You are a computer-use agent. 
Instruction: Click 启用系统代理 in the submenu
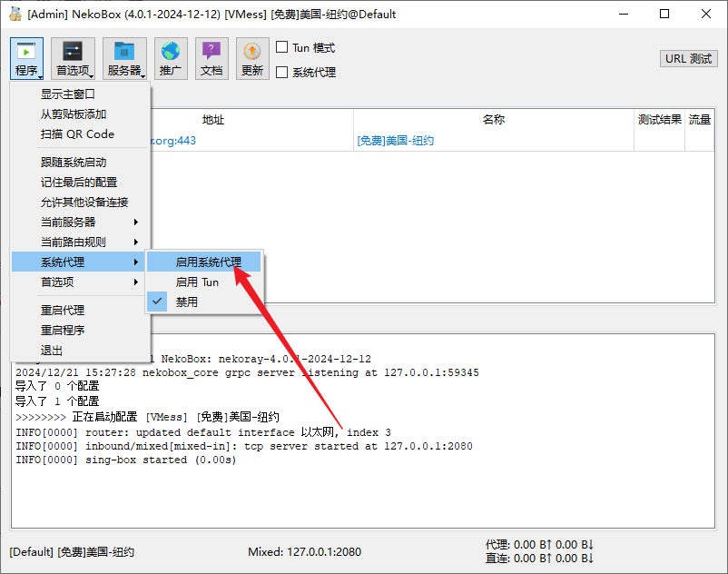(204, 262)
